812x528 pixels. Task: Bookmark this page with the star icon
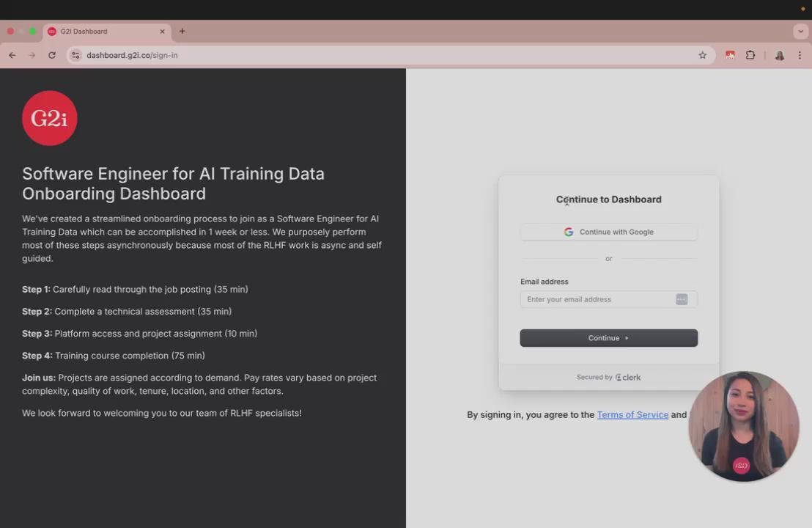702,55
